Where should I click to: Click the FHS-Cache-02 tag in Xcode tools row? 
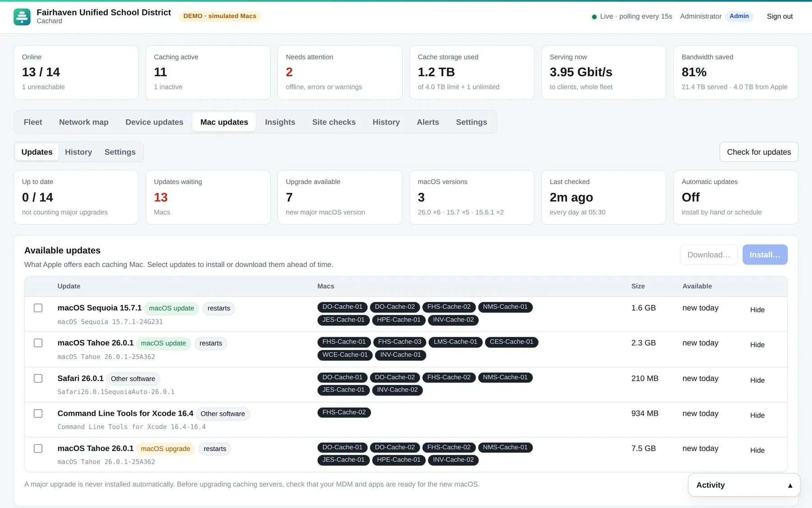click(x=344, y=412)
